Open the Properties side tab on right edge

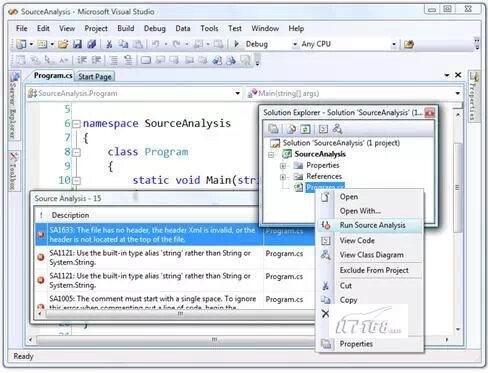pos(474,97)
